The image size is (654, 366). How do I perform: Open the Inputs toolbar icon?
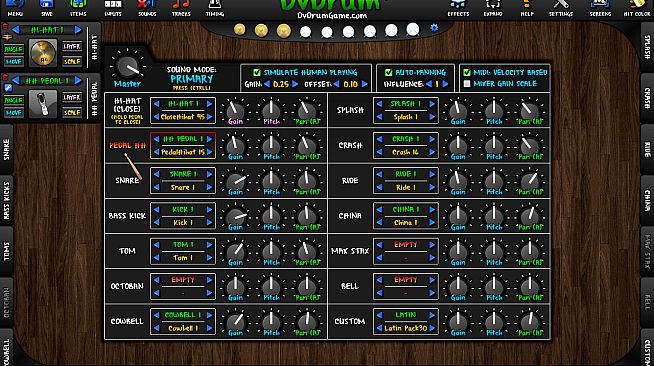[x=113, y=8]
